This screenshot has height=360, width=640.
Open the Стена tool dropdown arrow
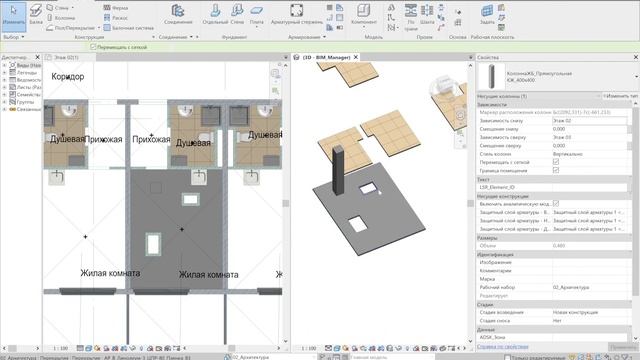[x=73, y=8]
